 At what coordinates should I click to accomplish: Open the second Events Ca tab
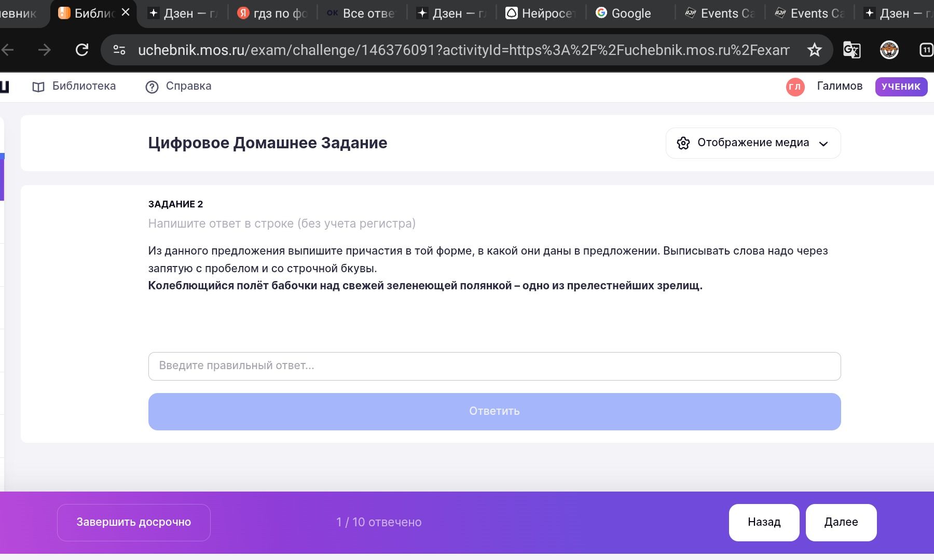[810, 13]
